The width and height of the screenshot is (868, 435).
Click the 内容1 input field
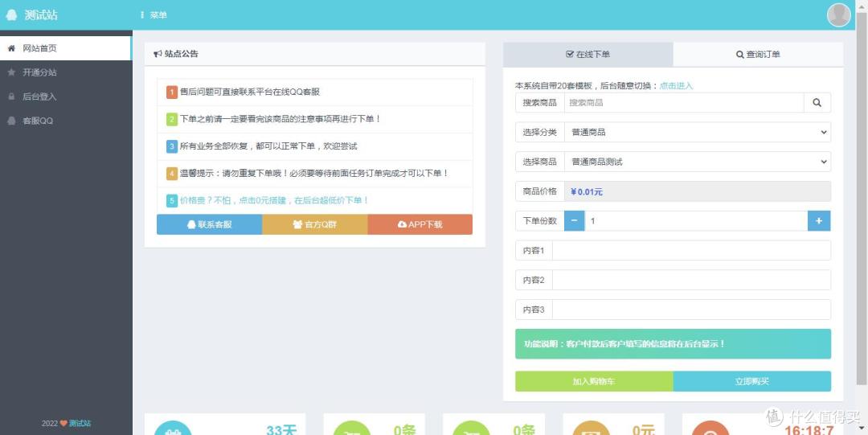691,251
